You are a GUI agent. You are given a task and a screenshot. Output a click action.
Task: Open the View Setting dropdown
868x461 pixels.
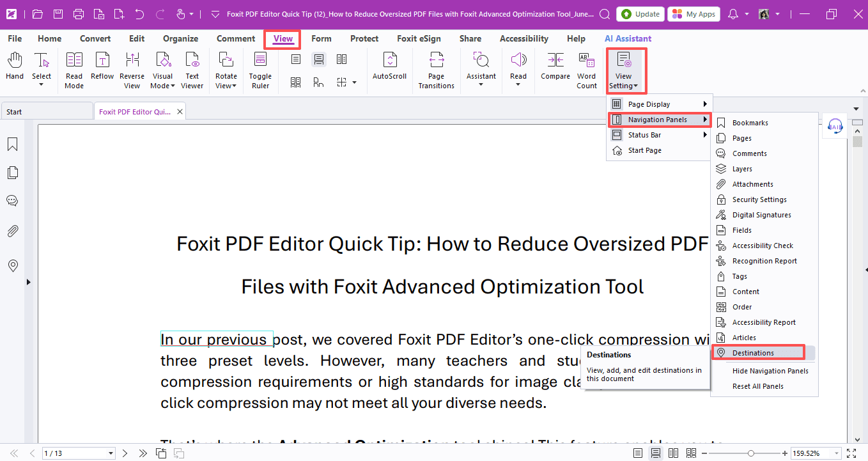(624, 70)
